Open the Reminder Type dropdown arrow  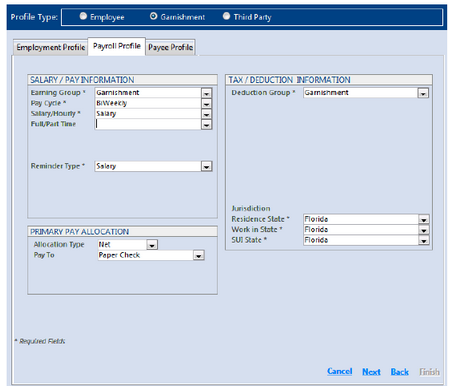click(x=206, y=166)
